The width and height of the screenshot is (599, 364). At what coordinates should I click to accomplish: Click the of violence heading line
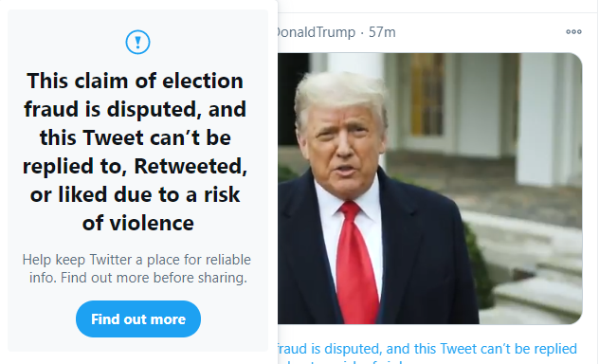pyautogui.click(x=138, y=223)
